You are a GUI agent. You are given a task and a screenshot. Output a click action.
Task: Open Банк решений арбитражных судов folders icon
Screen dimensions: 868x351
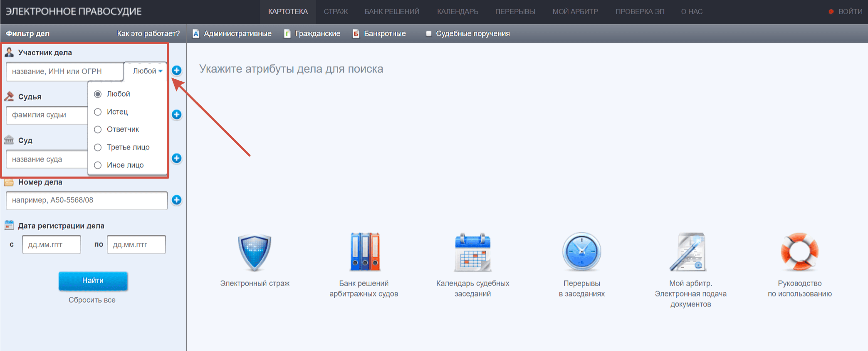pyautogui.click(x=364, y=252)
